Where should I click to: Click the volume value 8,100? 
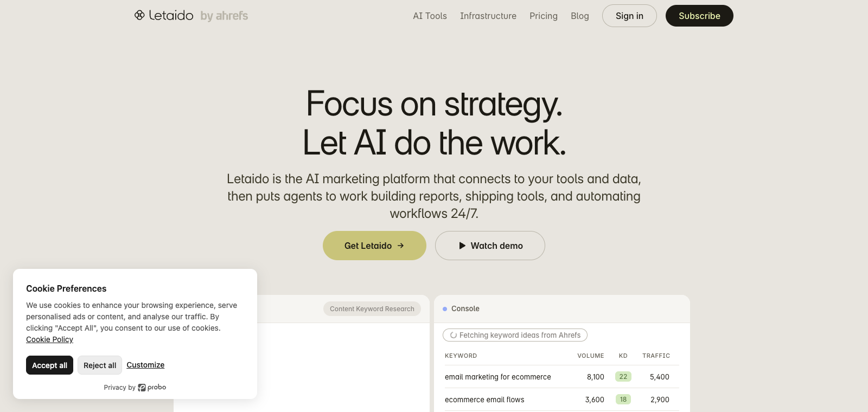[595, 377]
